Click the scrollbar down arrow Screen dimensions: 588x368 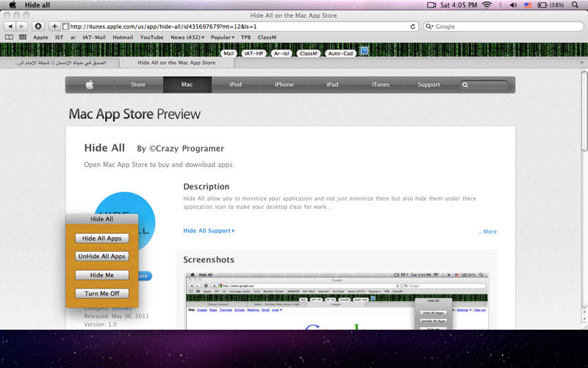pyautogui.click(x=584, y=319)
